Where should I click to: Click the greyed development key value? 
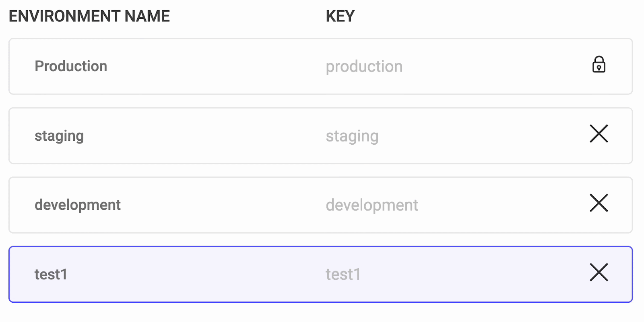[372, 205]
